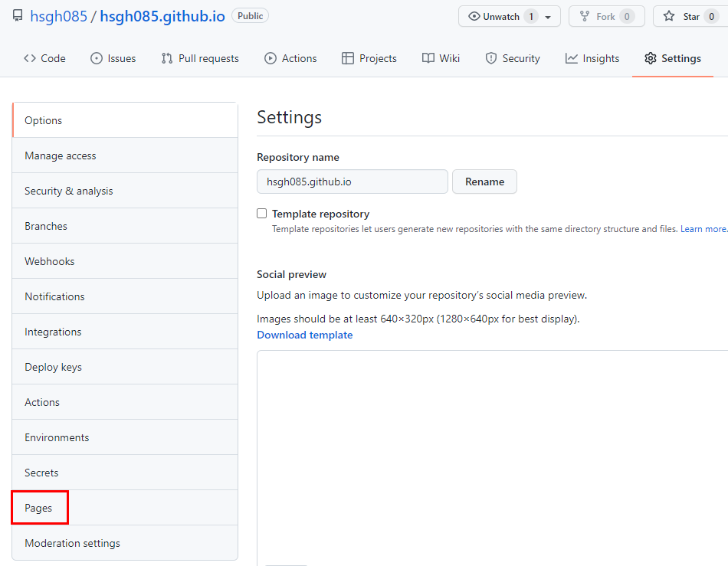Screen dimensions: 728x566
Task: Open Notifications settings
Action: tap(125, 296)
